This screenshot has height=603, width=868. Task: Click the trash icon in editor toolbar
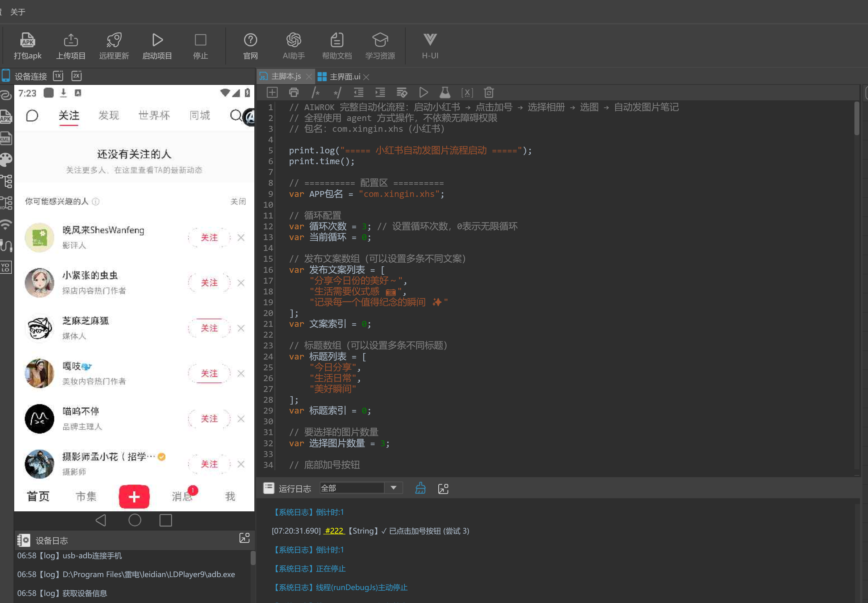click(489, 93)
